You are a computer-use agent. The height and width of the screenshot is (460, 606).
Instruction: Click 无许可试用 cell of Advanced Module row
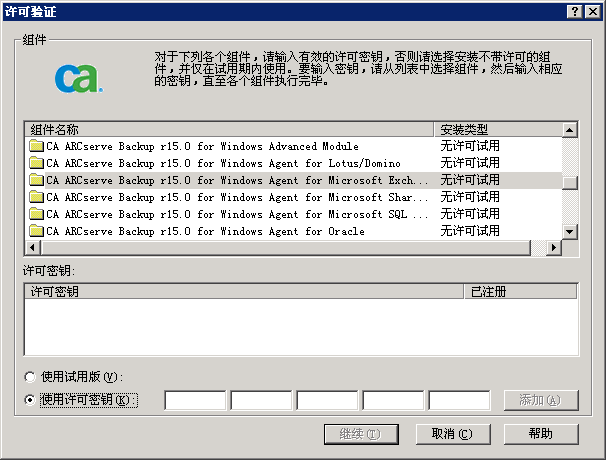click(470, 146)
